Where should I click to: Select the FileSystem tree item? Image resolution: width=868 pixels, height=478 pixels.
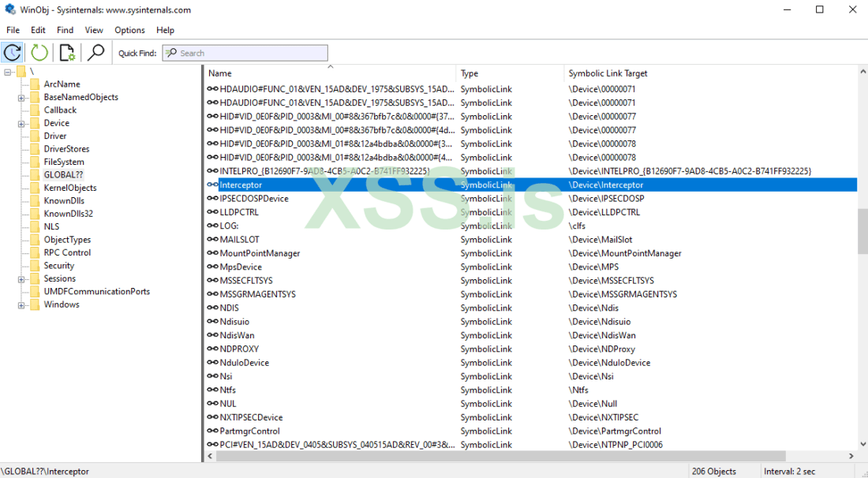tap(64, 162)
